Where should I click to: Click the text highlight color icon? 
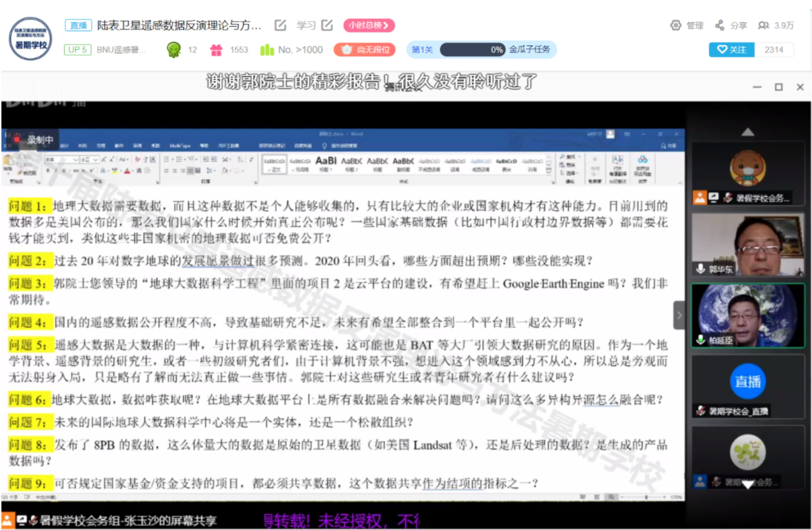(x=116, y=171)
